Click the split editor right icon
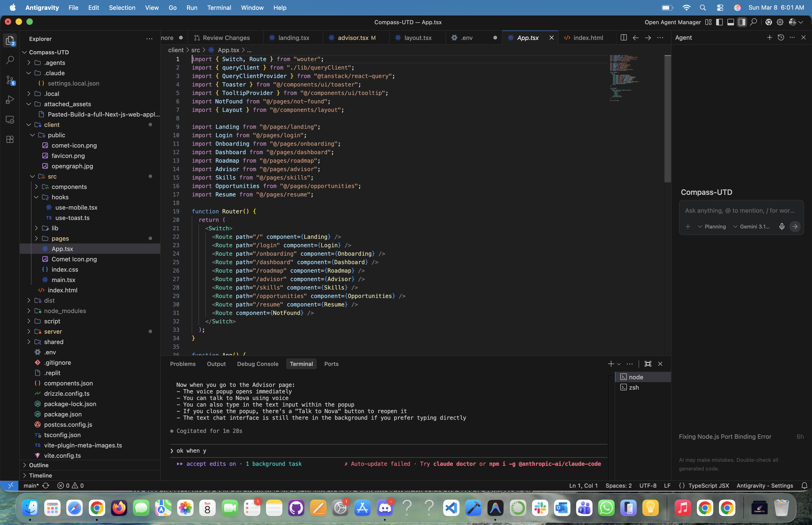This screenshot has width=812, height=525. click(x=623, y=38)
